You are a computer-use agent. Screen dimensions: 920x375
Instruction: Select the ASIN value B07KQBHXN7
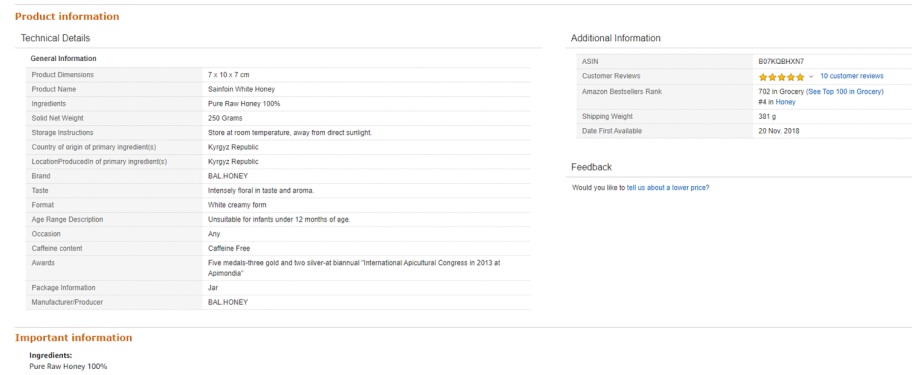(x=781, y=62)
